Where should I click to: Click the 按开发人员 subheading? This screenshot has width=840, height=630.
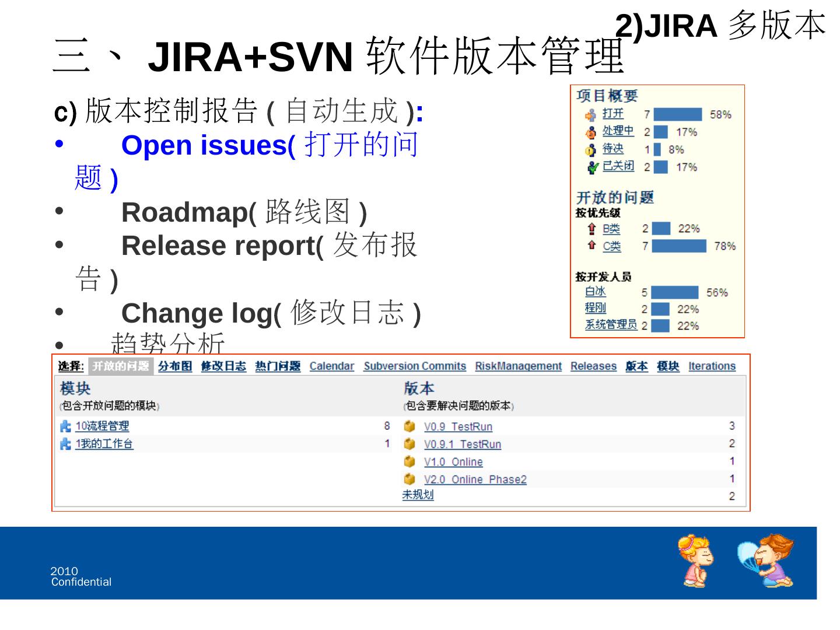pyautogui.click(x=604, y=276)
